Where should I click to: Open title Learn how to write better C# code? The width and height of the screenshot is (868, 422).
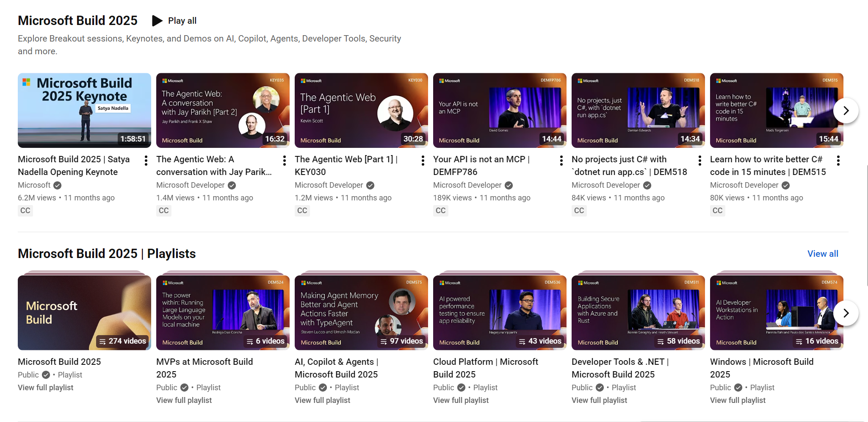pos(768,166)
